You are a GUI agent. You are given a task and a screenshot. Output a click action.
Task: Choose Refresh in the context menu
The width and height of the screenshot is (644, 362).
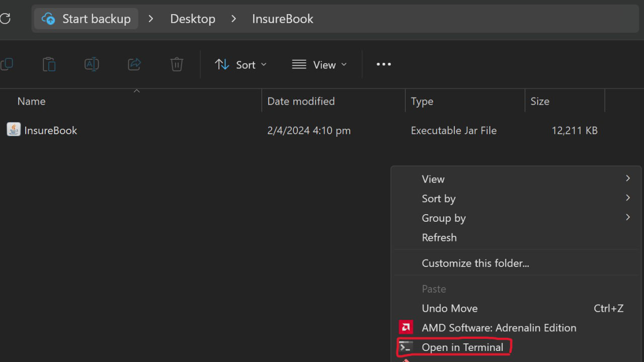tap(439, 238)
